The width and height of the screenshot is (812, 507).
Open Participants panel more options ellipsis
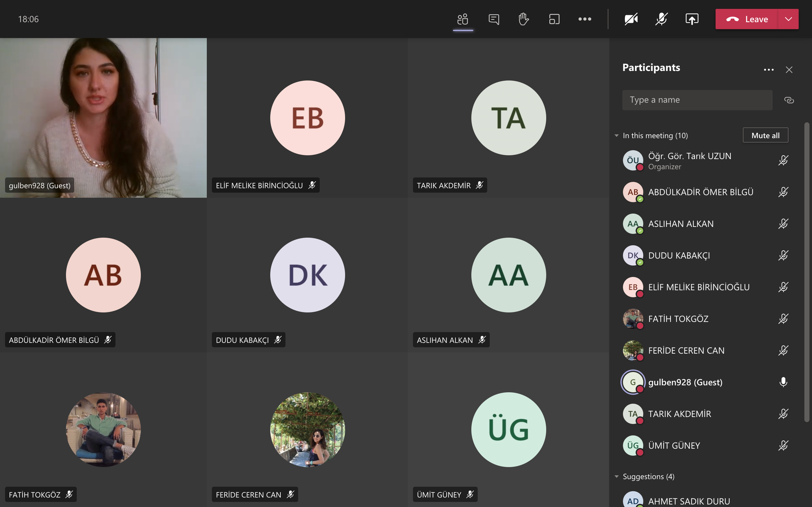[768, 70]
